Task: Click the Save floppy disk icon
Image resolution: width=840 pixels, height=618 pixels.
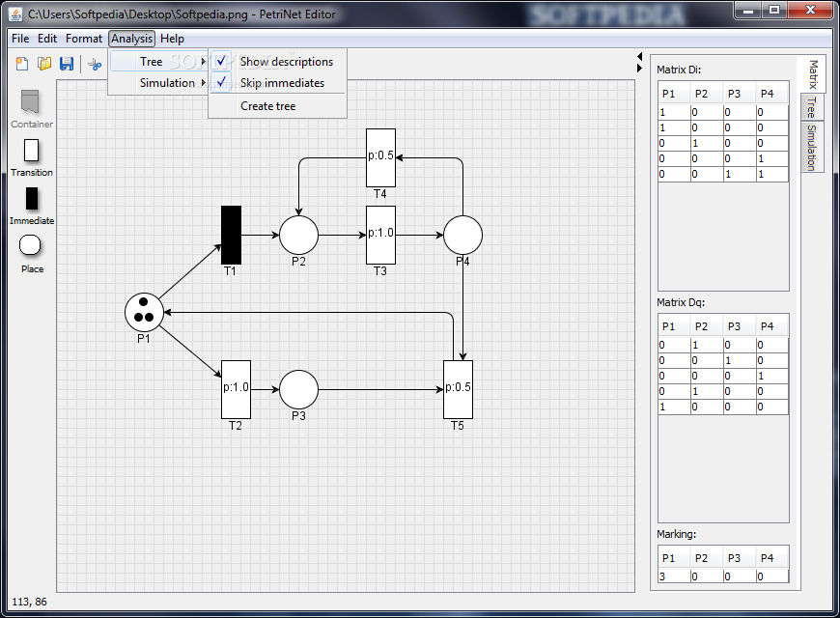Action: [x=67, y=64]
